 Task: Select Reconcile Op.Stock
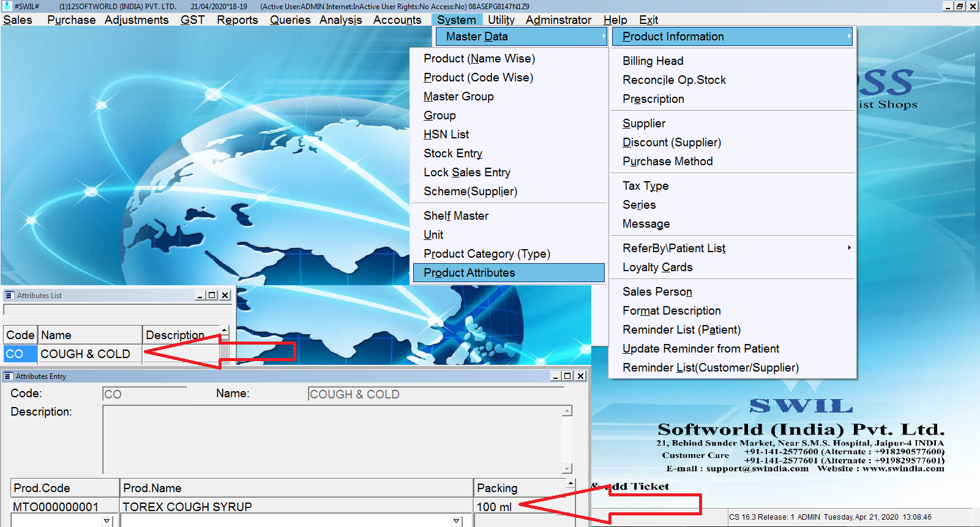click(x=674, y=80)
